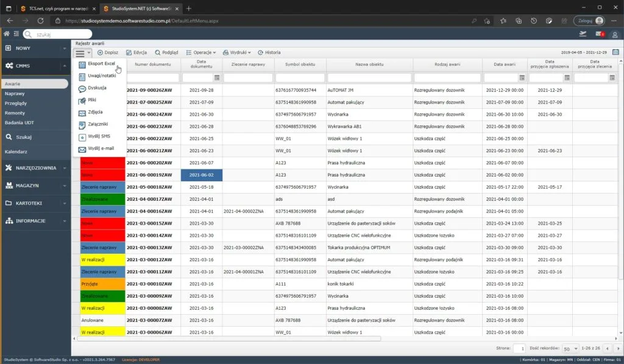This screenshot has width=624, height=364.
Task: Go to previous page arrow
Action: pyautogui.click(x=608, y=349)
